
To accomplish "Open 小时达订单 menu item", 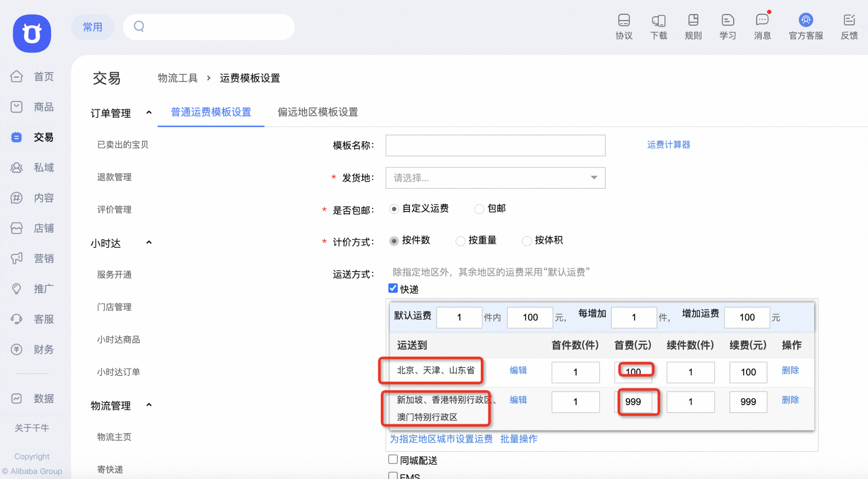I will 118,372.
